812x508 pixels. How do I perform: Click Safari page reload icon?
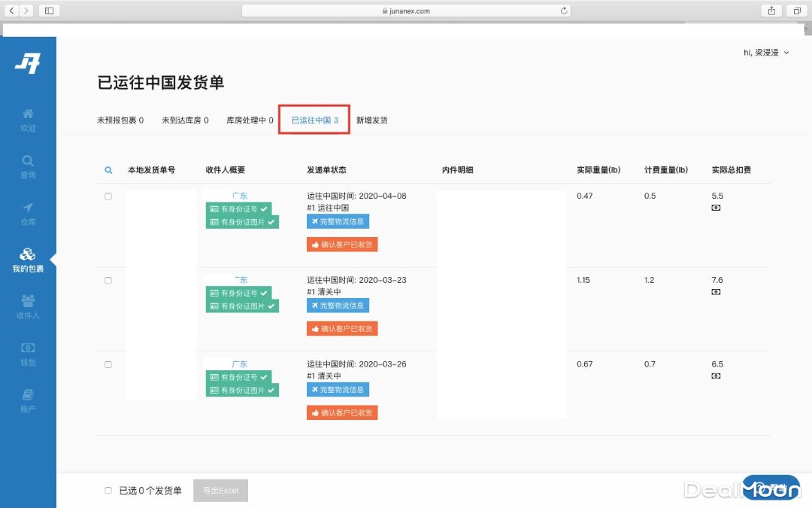[564, 11]
